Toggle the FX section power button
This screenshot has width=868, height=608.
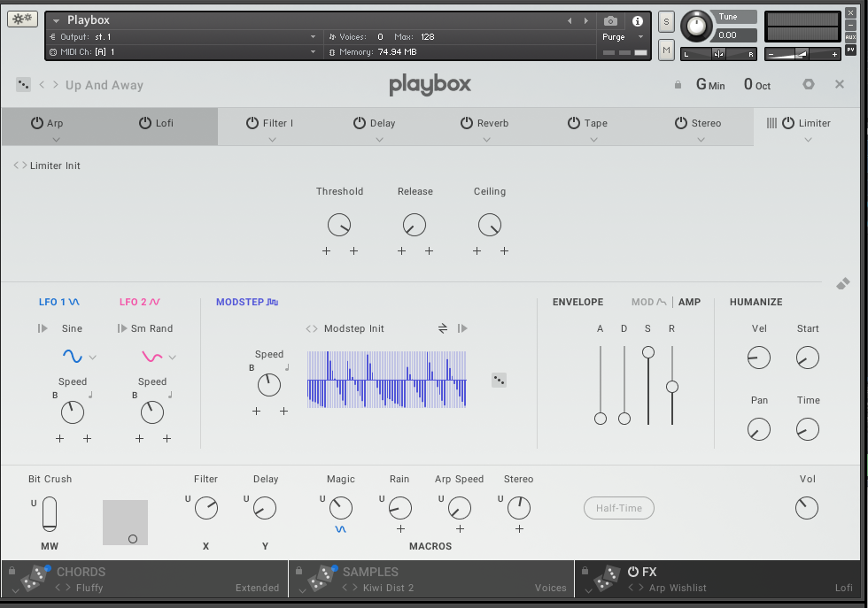tap(632, 572)
